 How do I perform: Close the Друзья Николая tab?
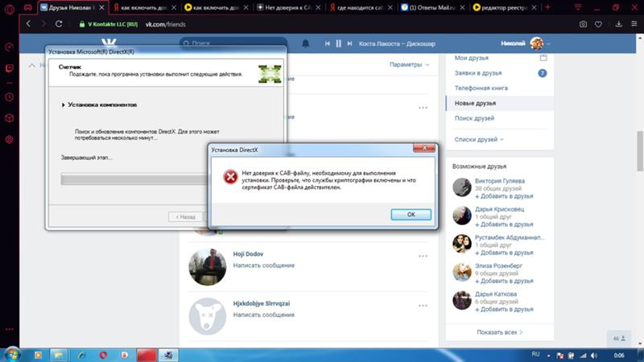[x=101, y=7]
